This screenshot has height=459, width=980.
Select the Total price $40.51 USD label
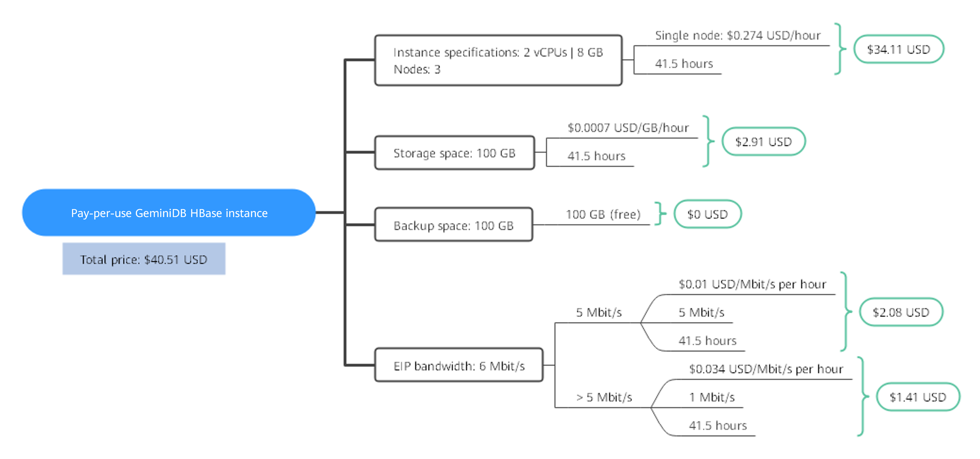tap(144, 259)
